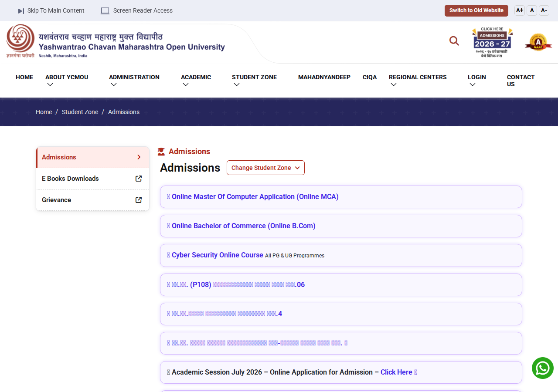Open the WhatsApp chat icon
The width and height of the screenshot is (558, 392).
click(543, 368)
